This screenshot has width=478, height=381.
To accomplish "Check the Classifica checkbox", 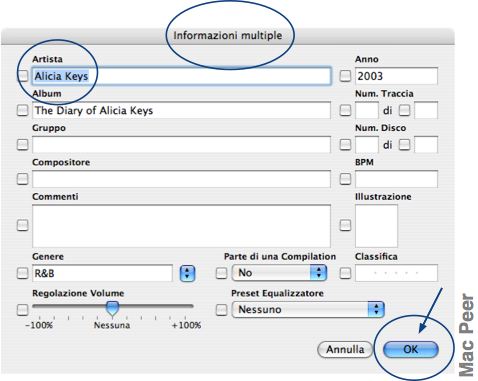I will 345,273.
